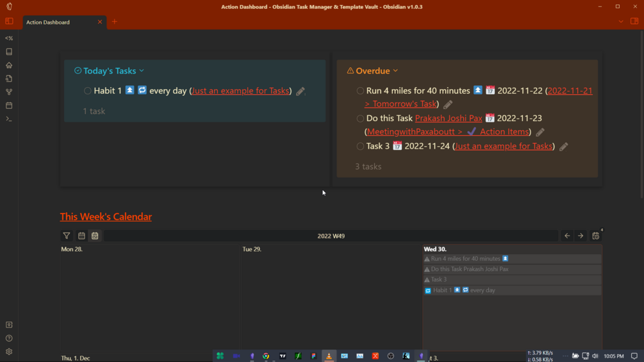Edit the Do this Task pencil icon
Screen dimensions: 644x362
pyautogui.click(x=540, y=132)
